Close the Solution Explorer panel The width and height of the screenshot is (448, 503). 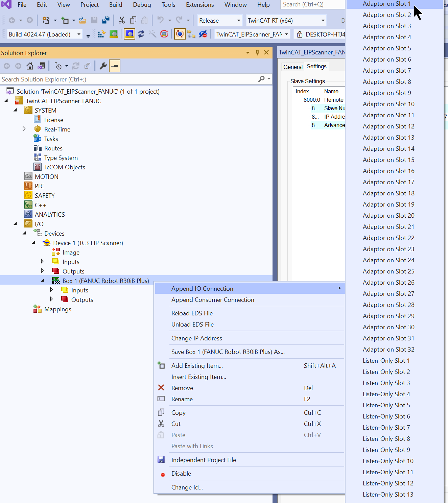[266, 52]
